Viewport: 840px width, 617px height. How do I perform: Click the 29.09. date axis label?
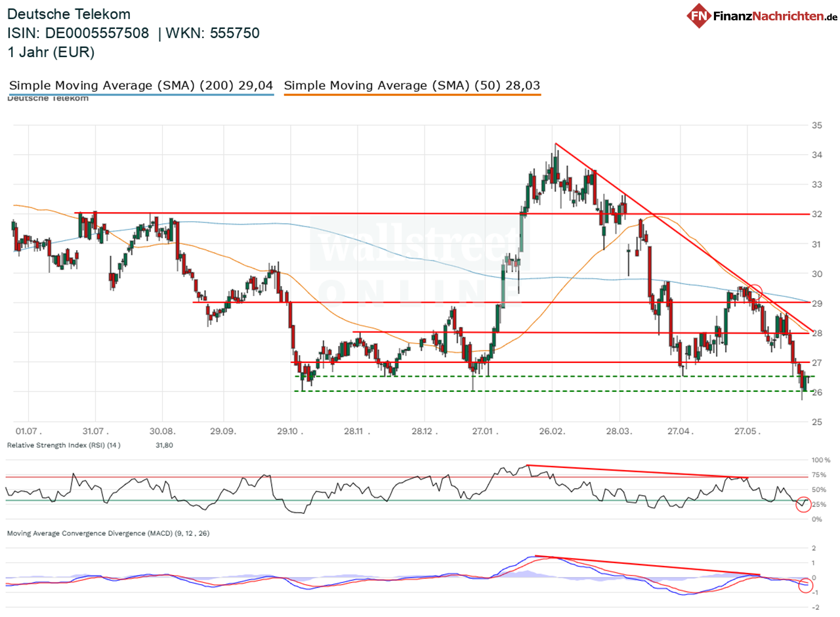[x=223, y=431]
